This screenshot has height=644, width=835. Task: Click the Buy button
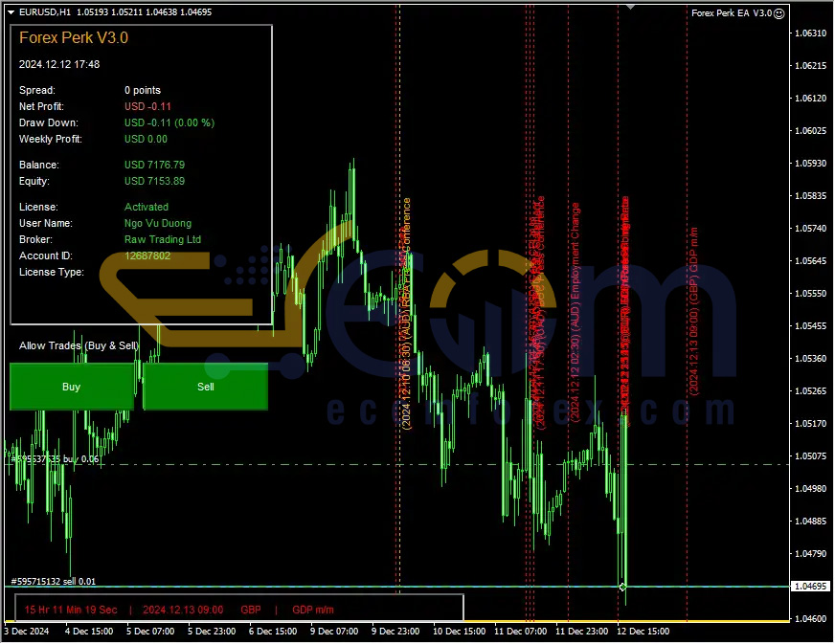tap(71, 387)
